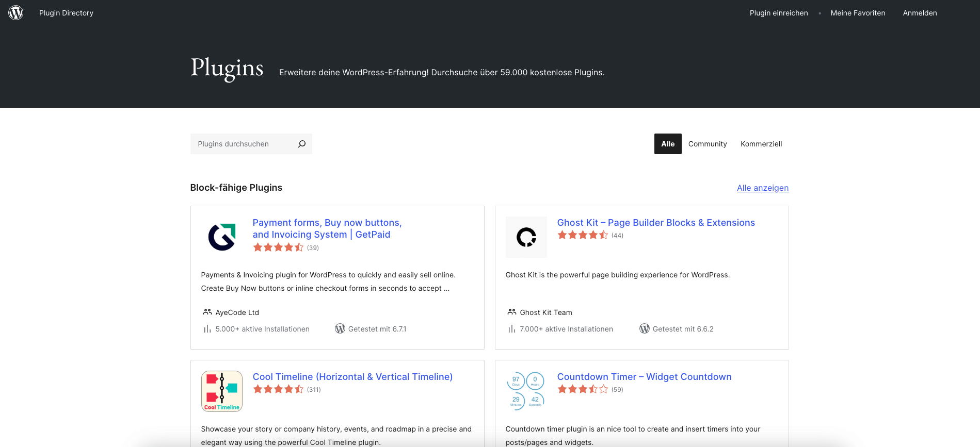The image size is (980, 447).
Task: Click GetPaid star rating
Action: pyautogui.click(x=278, y=247)
